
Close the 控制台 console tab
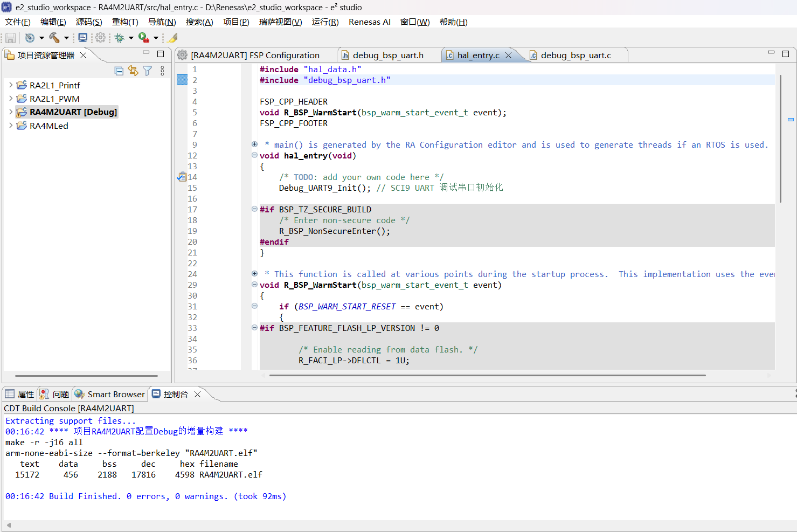198,394
